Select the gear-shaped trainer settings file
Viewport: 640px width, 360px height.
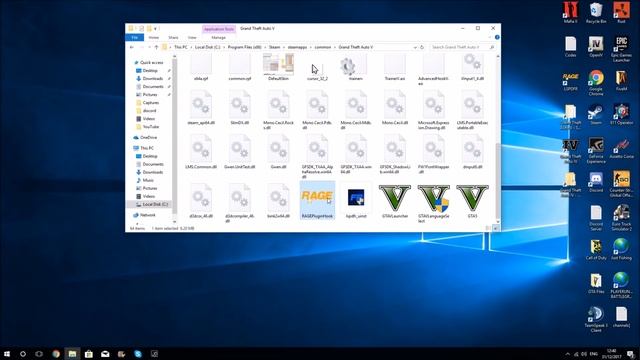(356, 68)
